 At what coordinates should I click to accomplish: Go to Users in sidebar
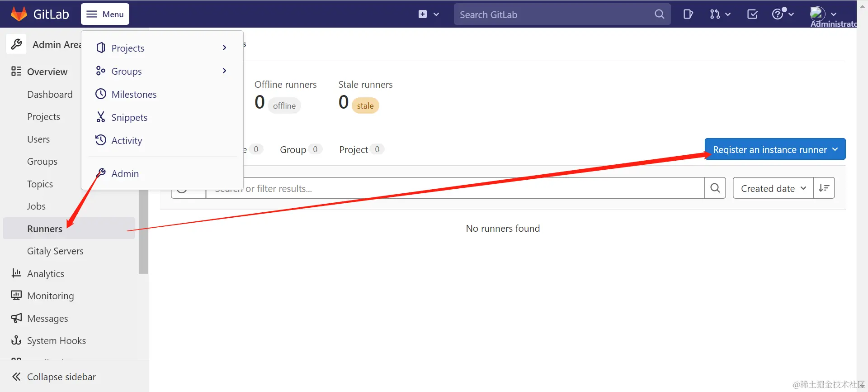tap(38, 139)
